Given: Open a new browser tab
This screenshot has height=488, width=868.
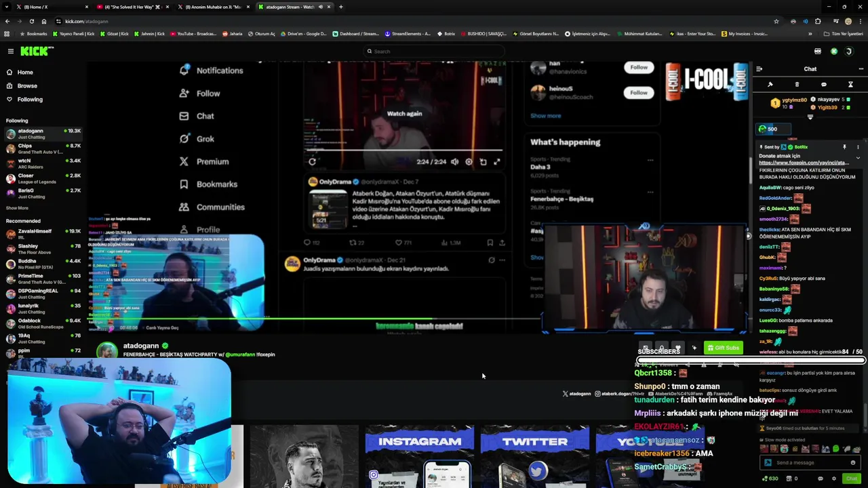Looking at the screenshot, I should coord(340,7).
